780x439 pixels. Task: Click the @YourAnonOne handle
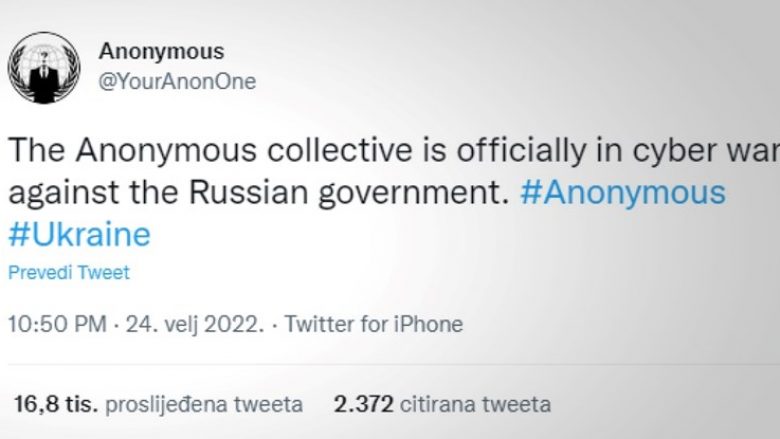(x=177, y=82)
